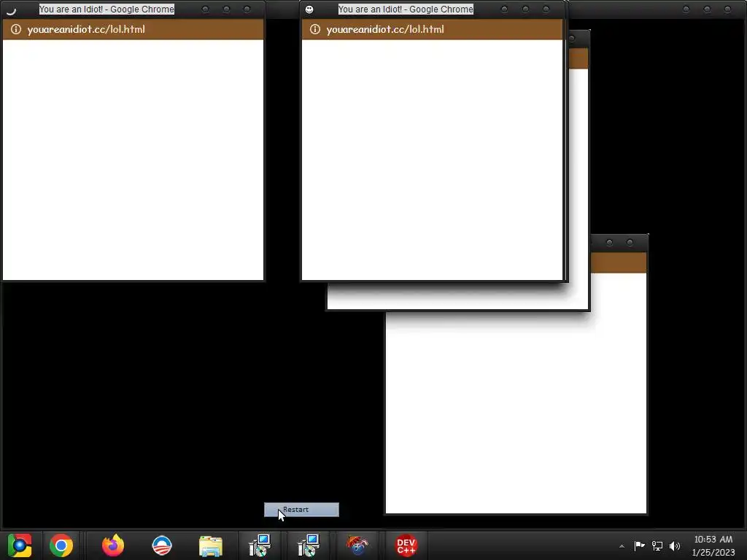Open the umbrella taskbar icon
747x560 pixels.
coord(357,545)
